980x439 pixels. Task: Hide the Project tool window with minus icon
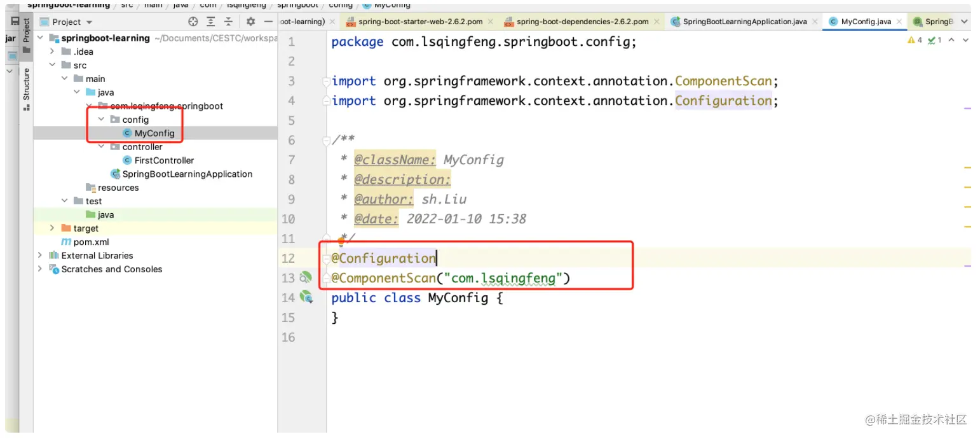coord(269,22)
